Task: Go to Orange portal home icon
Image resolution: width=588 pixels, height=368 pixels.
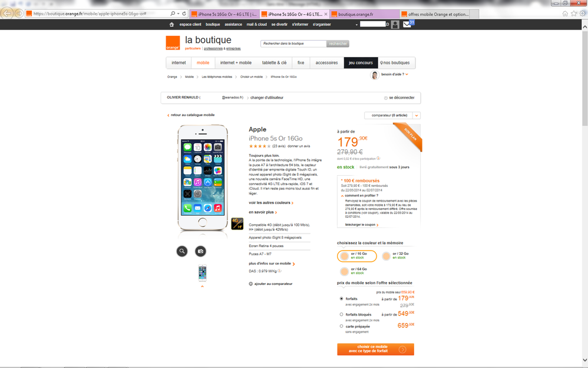Action: (x=172, y=24)
